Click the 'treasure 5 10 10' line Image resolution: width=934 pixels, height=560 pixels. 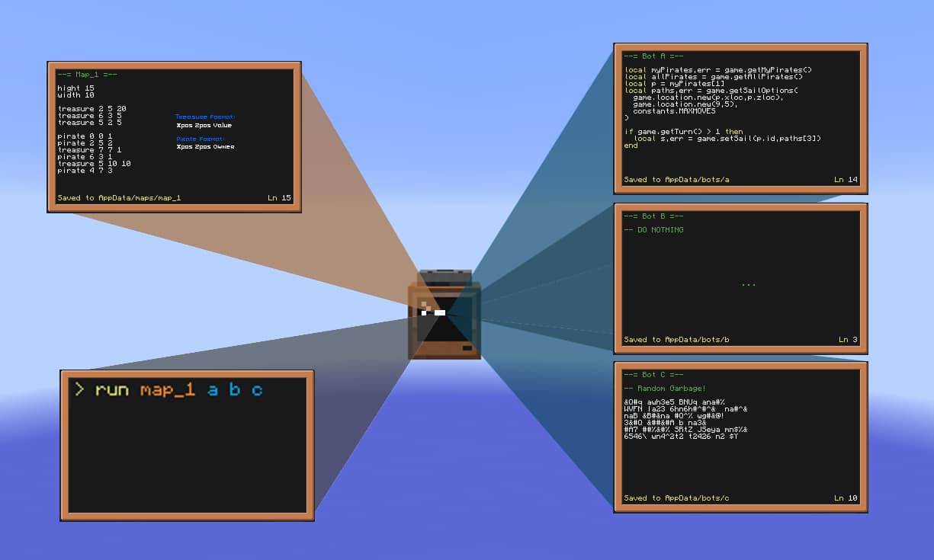94,164
